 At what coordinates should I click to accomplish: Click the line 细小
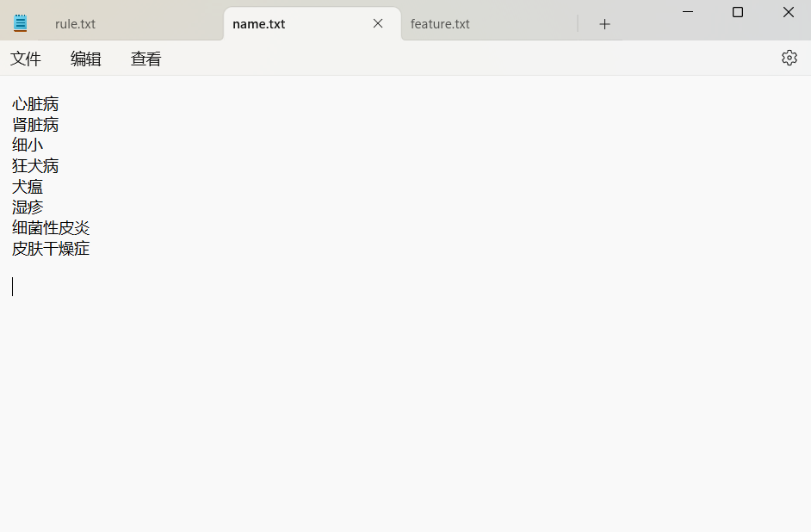pos(28,145)
